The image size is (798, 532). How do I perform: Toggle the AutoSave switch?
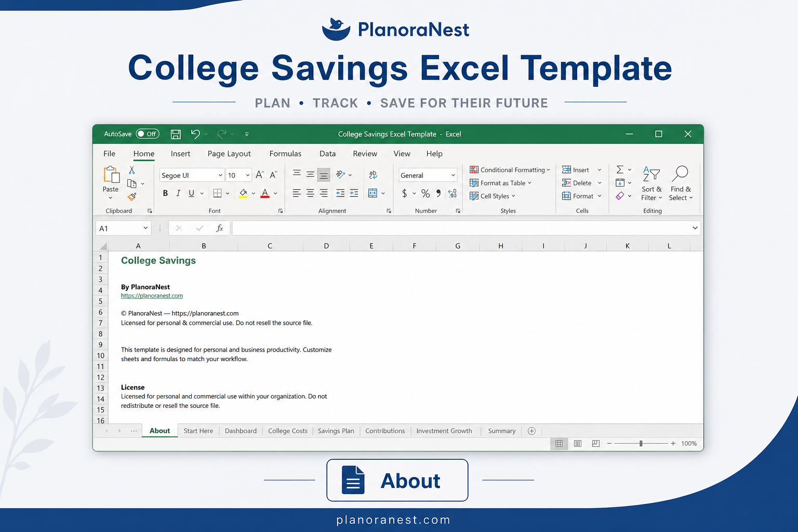click(148, 134)
